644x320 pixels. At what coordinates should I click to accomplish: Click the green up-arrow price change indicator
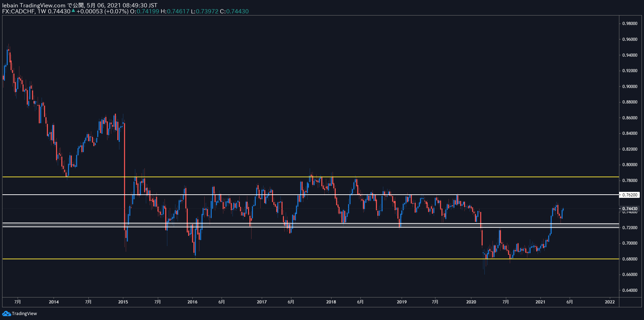pyautogui.click(x=73, y=11)
